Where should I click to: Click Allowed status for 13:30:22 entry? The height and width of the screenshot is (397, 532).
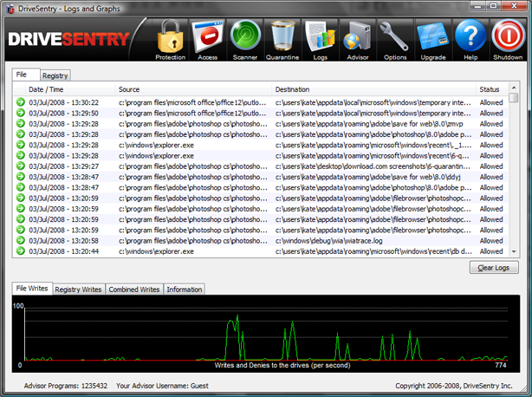(491, 102)
